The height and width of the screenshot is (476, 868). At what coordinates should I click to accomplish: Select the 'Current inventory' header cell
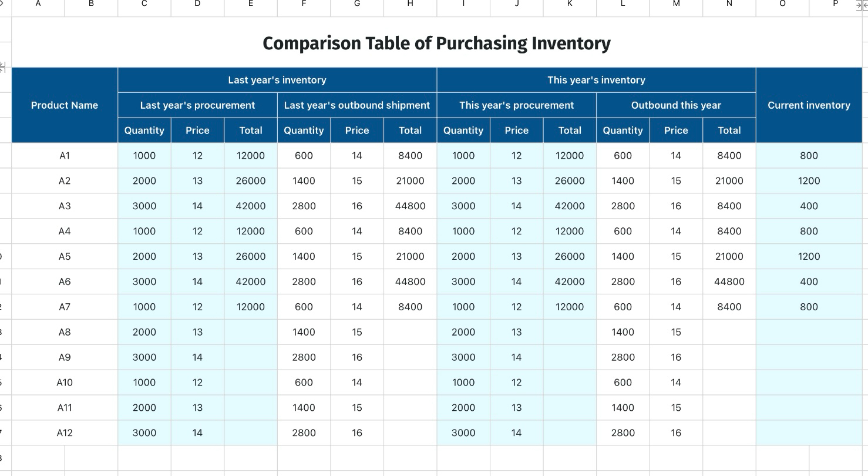(809, 105)
